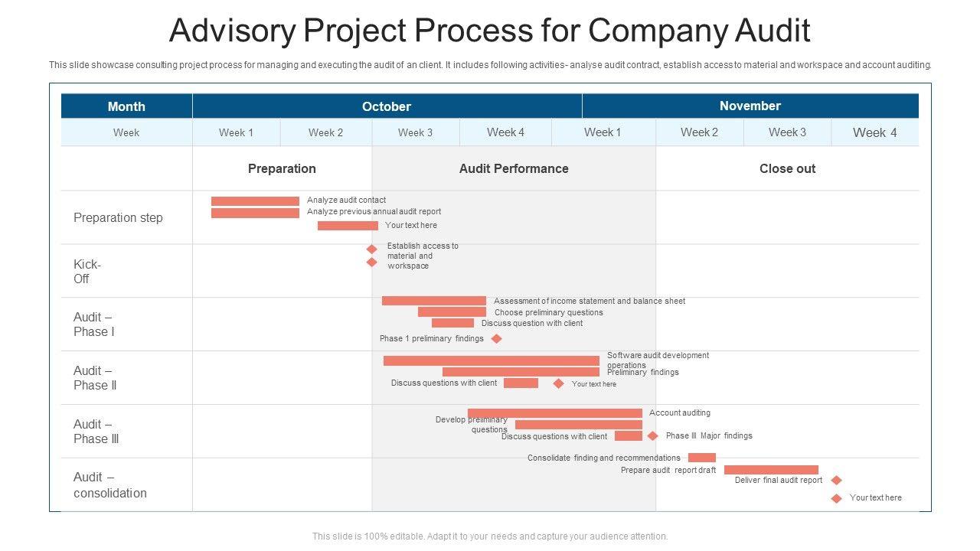Select the November month header
980x551 pixels.
750,106
